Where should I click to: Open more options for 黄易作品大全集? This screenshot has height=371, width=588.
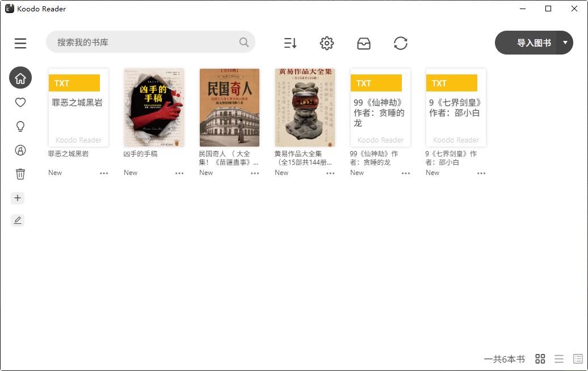tap(330, 173)
